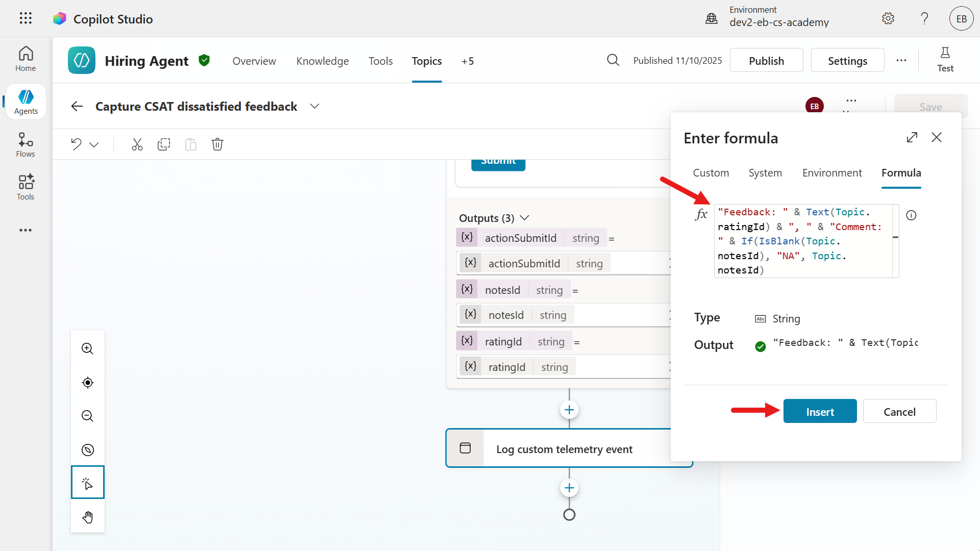Screen dimensions: 980x551
Task: Select the hand pan tool
Action: (88, 517)
